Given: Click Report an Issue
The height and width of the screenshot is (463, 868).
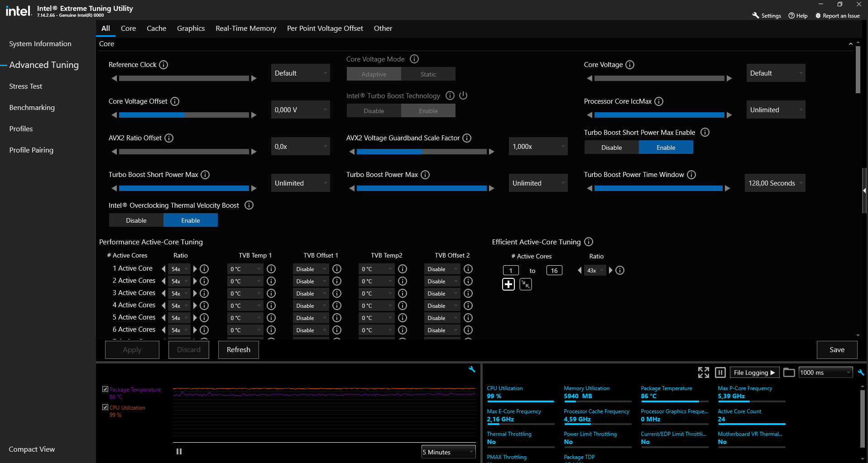Looking at the screenshot, I should [837, 15].
